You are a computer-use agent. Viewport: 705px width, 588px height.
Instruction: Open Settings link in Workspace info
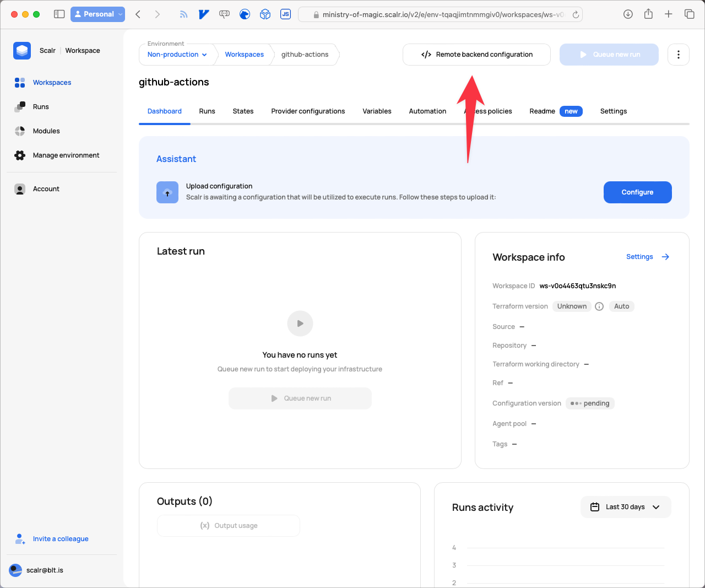(x=639, y=257)
